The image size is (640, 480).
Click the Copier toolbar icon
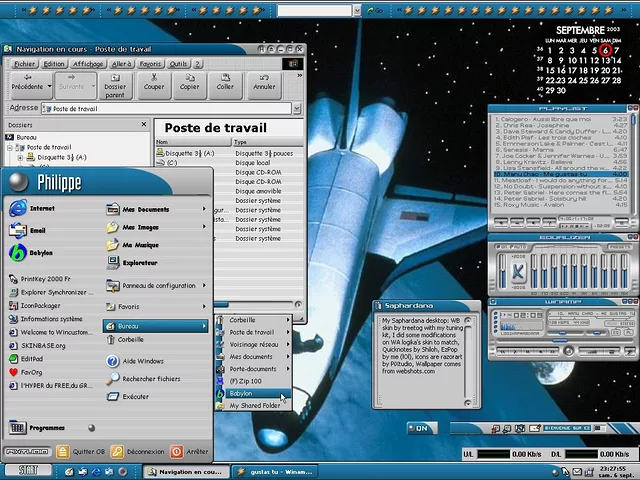click(x=189, y=81)
